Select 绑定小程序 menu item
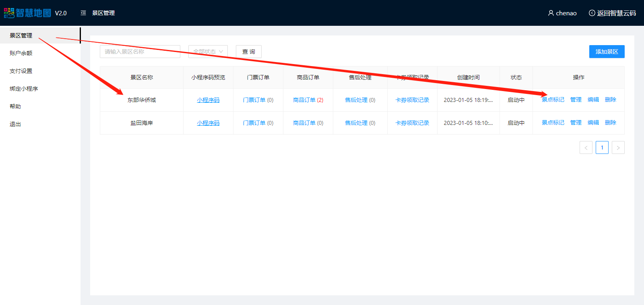 coord(24,89)
